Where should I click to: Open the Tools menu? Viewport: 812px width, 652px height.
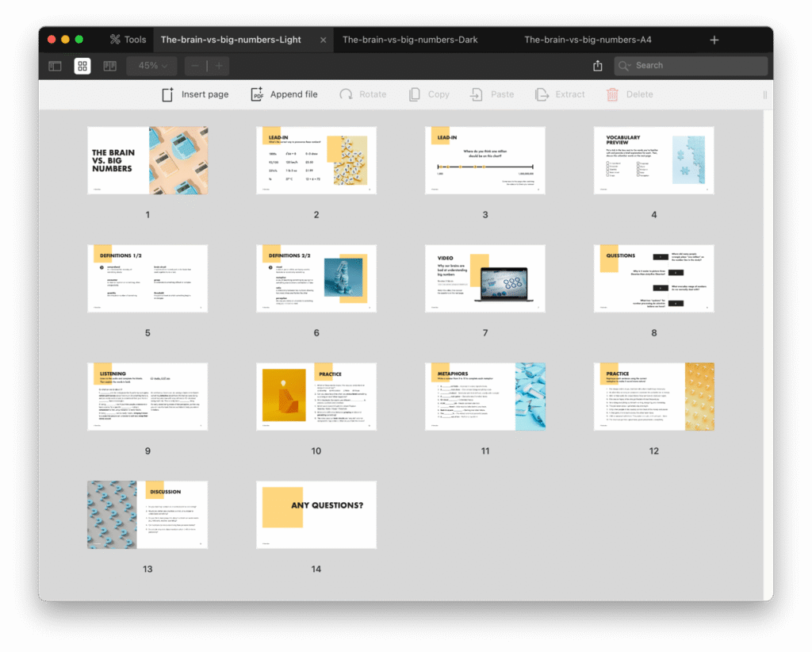(x=128, y=40)
